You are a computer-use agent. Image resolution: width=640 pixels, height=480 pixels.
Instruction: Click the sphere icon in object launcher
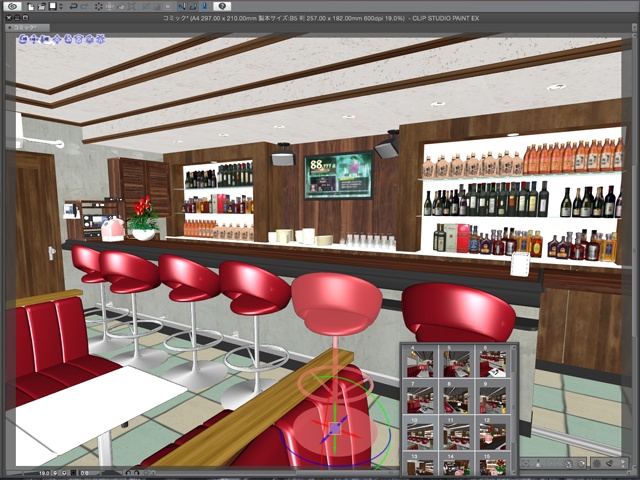tap(597, 463)
